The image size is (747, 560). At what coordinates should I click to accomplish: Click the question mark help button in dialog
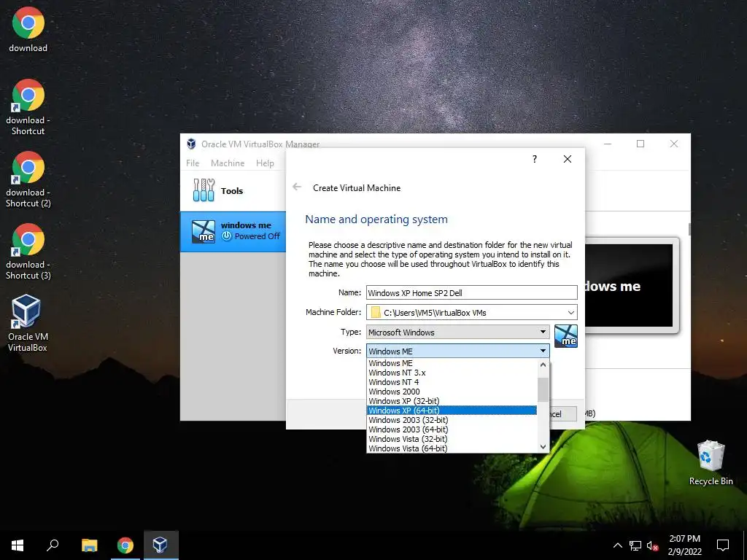tap(535, 158)
